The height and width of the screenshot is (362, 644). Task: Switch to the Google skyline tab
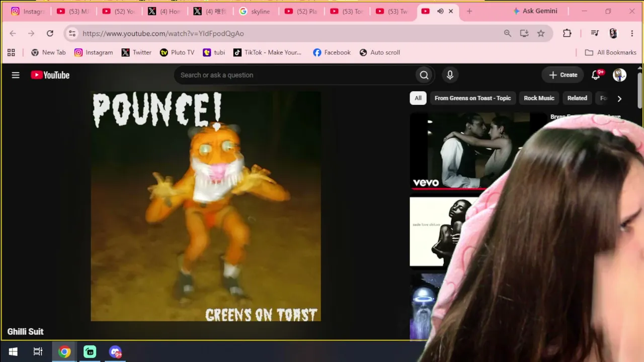click(x=256, y=11)
